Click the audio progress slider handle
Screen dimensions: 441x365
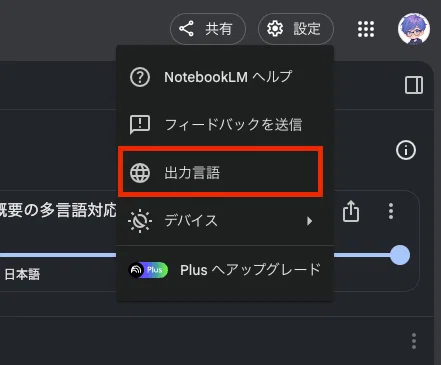pos(400,255)
